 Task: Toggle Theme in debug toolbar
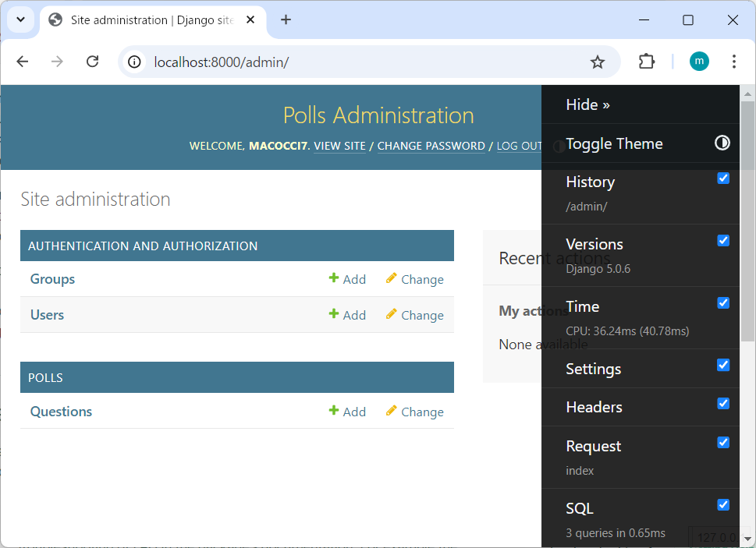[614, 143]
